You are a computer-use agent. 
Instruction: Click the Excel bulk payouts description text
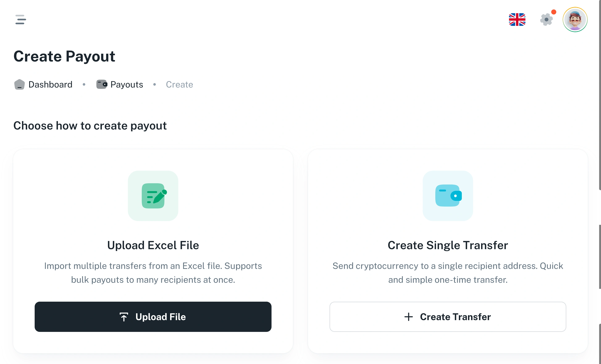153,273
